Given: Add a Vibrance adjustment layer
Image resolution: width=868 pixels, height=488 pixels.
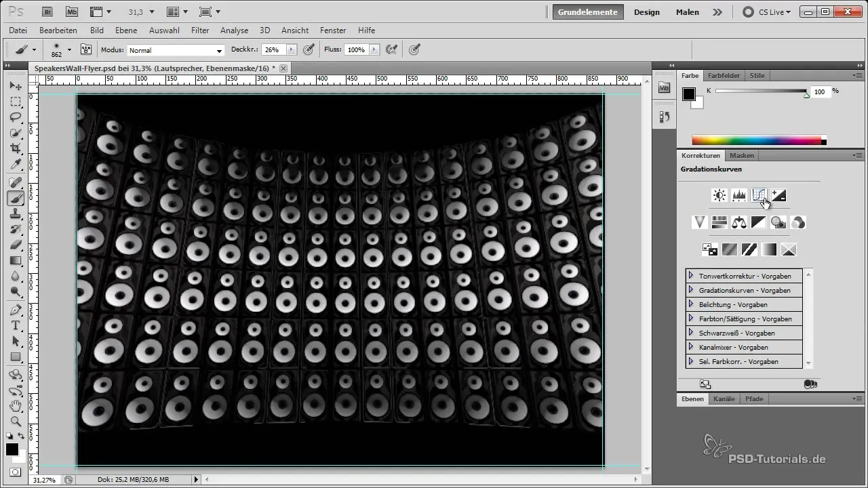Looking at the screenshot, I should (700, 222).
